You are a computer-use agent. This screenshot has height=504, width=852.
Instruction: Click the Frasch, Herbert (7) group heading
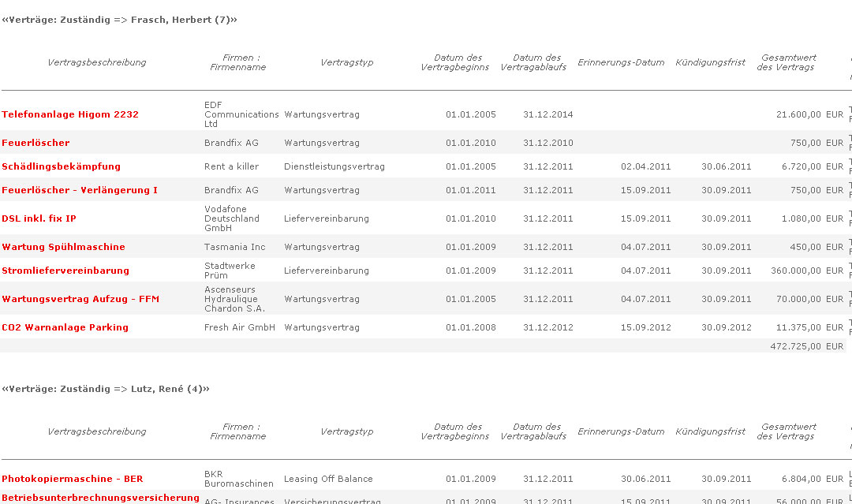coord(120,20)
